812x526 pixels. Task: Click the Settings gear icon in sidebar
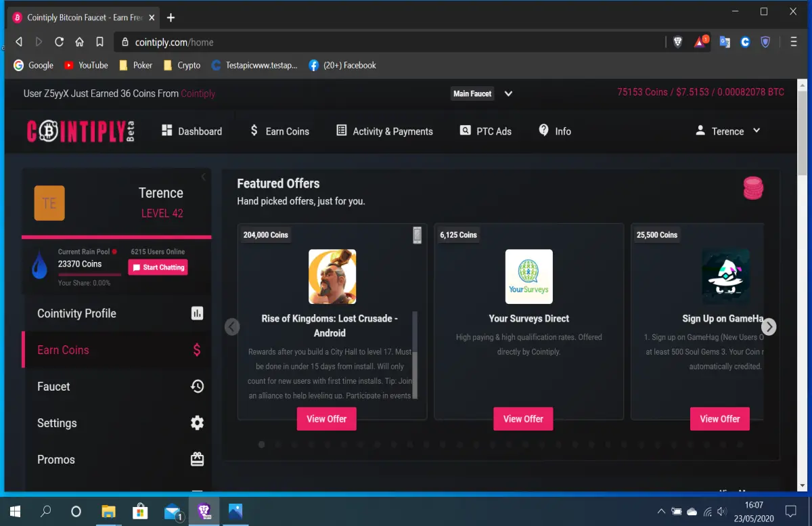coord(197,423)
